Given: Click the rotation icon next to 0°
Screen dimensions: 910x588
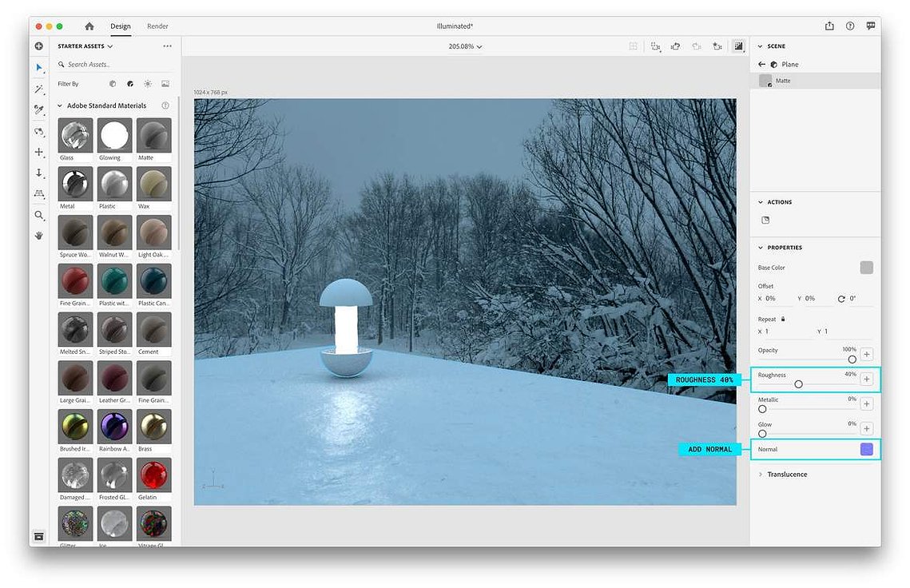Looking at the screenshot, I should tap(841, 298).
